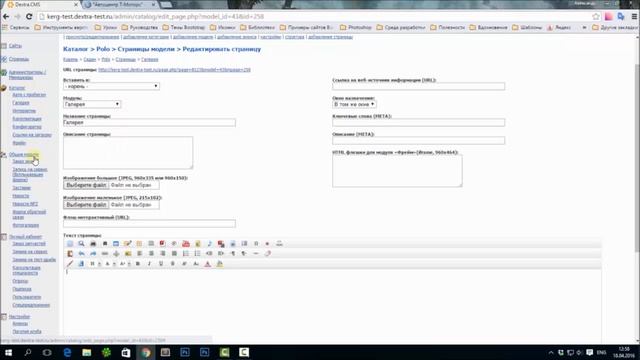Open 'Настройки' section in the sidebar
640x360 pixels.
pyautogui.click(x=20, y=317)
